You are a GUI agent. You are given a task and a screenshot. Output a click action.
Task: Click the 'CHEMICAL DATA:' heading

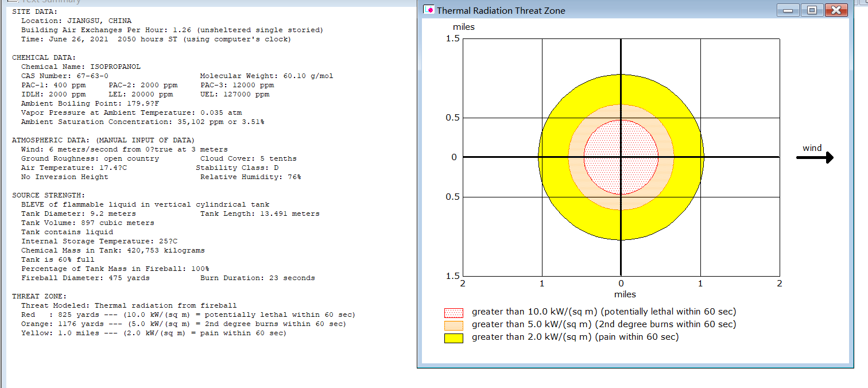coord(44,57)
